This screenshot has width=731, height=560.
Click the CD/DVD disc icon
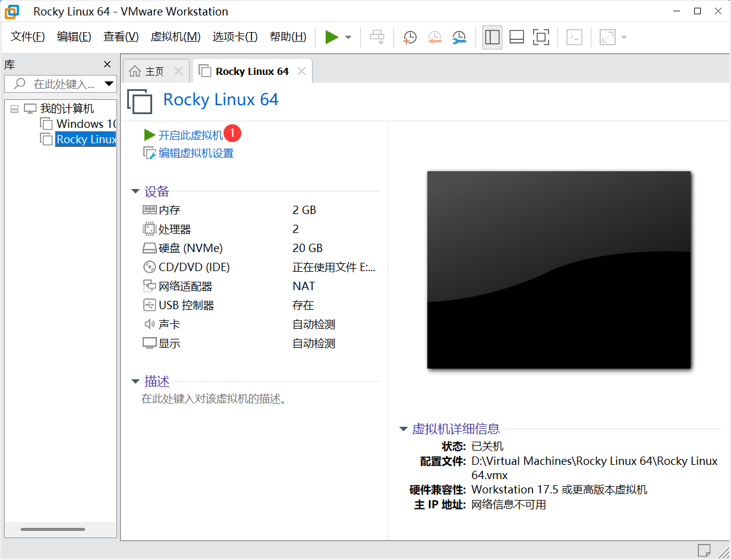click(x=149, y=267)
